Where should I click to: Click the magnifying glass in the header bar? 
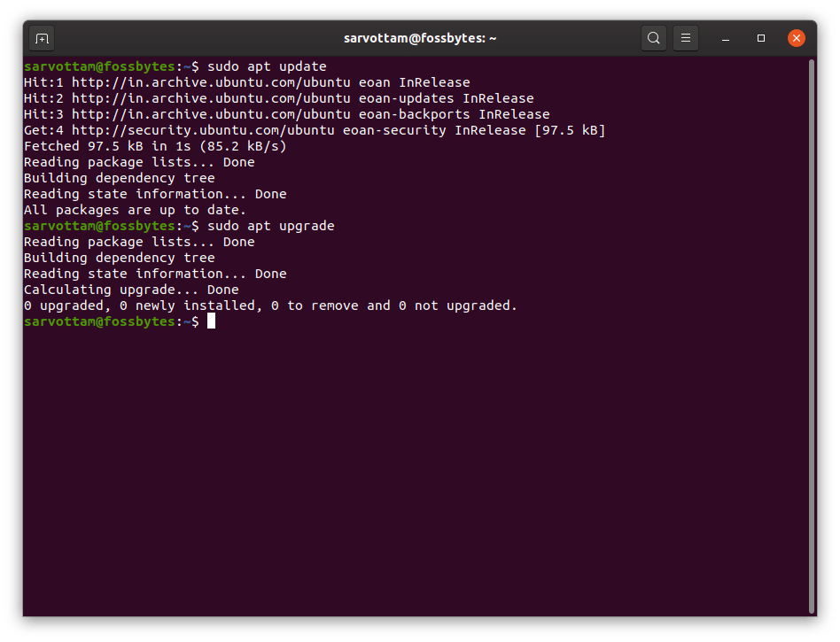coord(653,38)
